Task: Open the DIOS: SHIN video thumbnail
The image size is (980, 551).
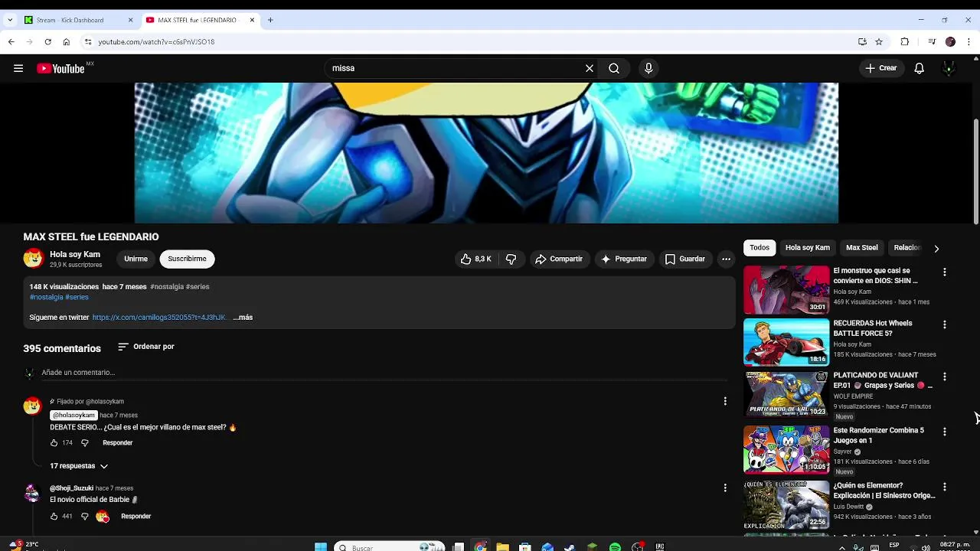Action: tap(786, 290)
